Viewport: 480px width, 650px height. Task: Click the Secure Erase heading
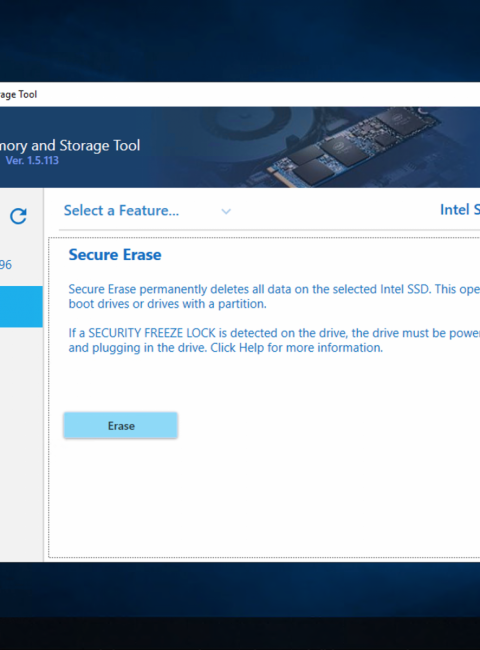click(x=115, y=255)
